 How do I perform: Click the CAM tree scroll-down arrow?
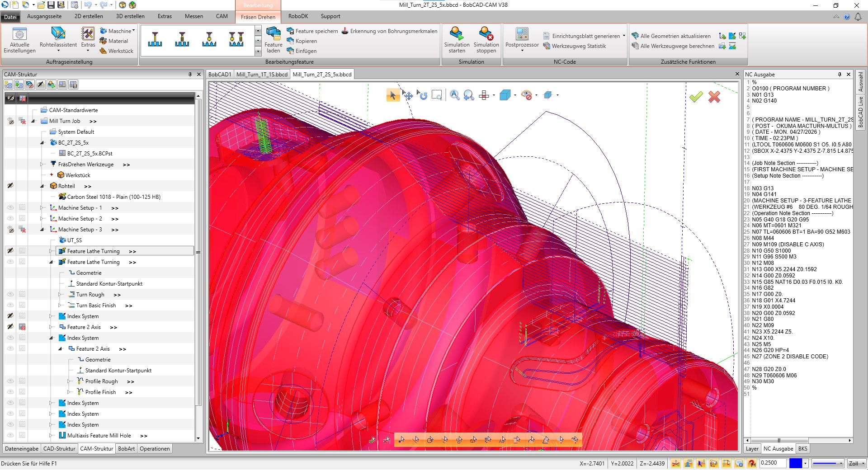pyautogui.click(x=198, y=438)
